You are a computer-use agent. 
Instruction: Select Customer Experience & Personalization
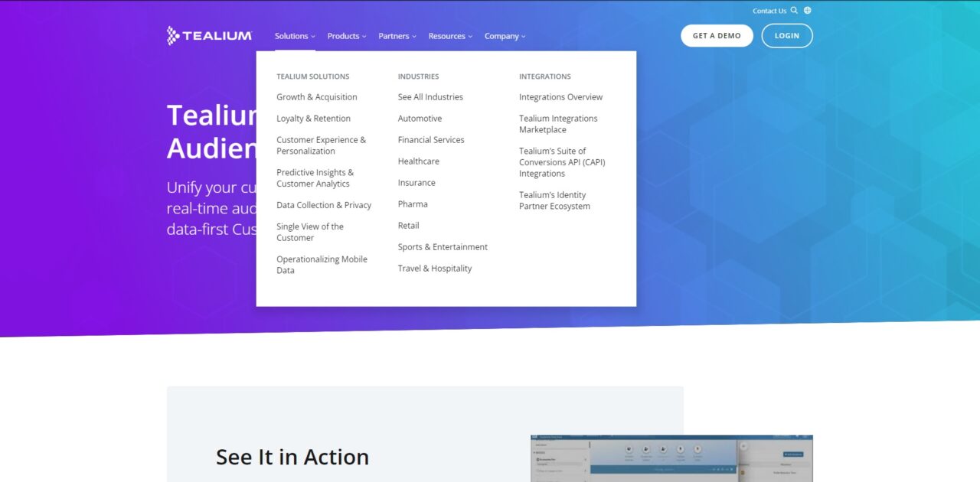click(322, 145)
